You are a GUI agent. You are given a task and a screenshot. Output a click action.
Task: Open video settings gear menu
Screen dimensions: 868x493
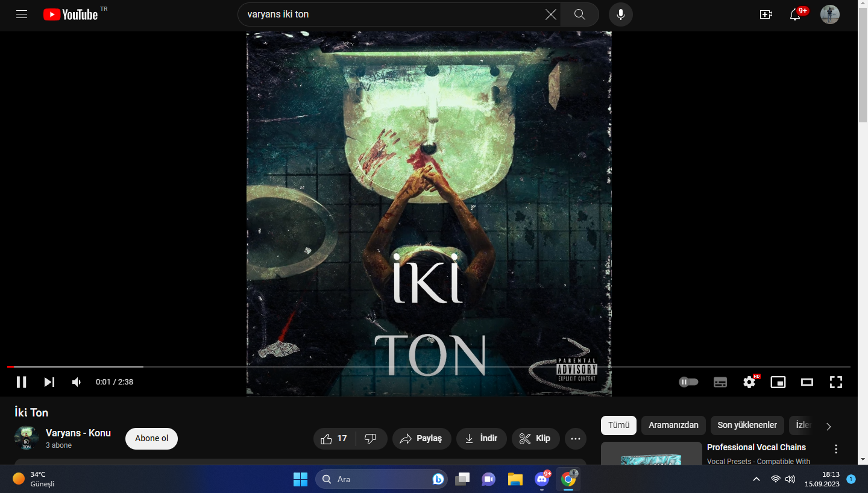click(749, 382)
